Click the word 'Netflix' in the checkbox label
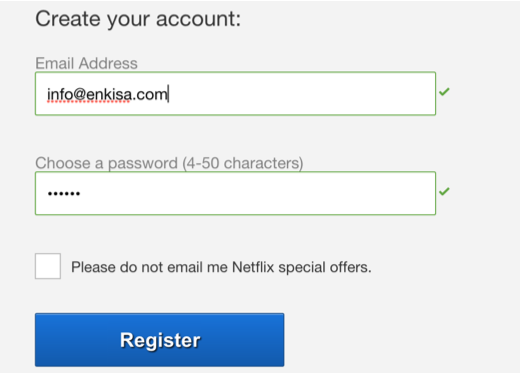 [x=253, y=267]
